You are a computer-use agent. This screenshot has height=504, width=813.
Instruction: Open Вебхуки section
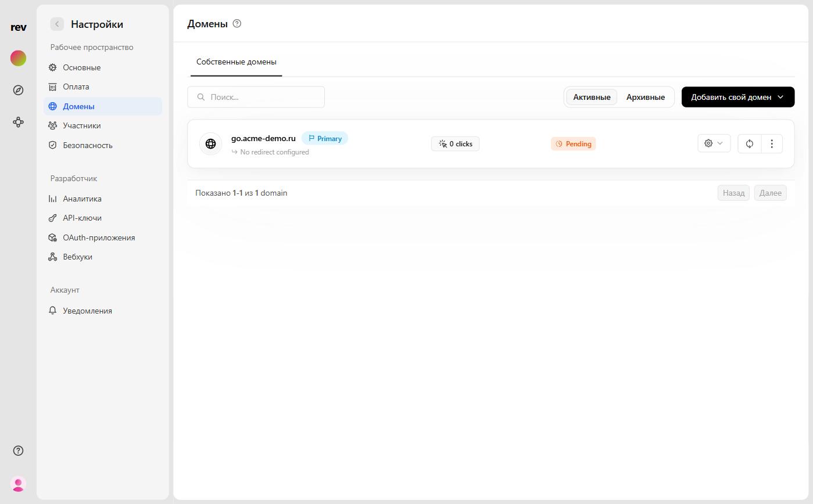pos(103,257)
